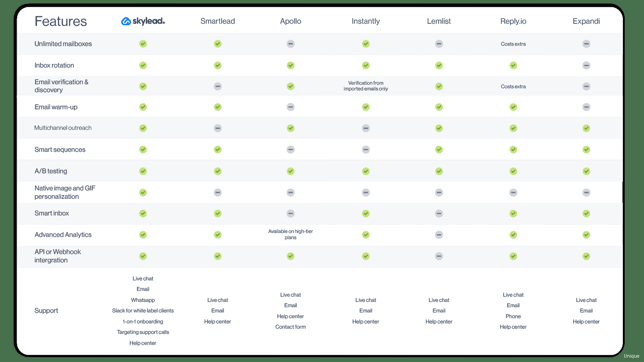Click 'Costs extra' in Unlimited mailboxes row
Image resolution: width=644 pixels, height=362 pixels.
click(x=513, y=44)
